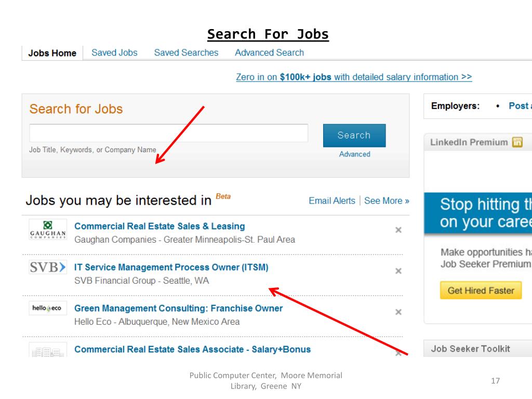Open the $100k+ jobs salary information link
This screenshot has width=532, height=399.
[354, 77]
